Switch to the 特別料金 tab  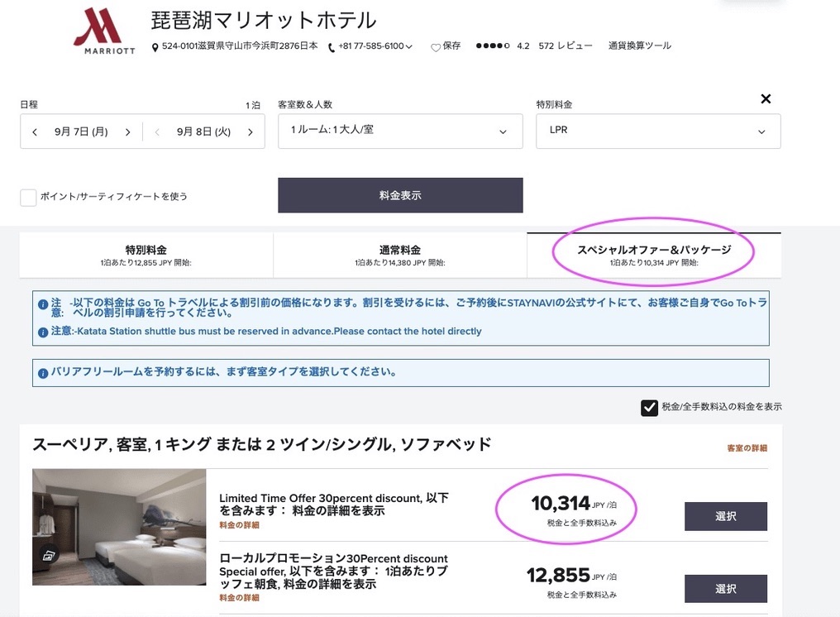click(x=146, y=255)
